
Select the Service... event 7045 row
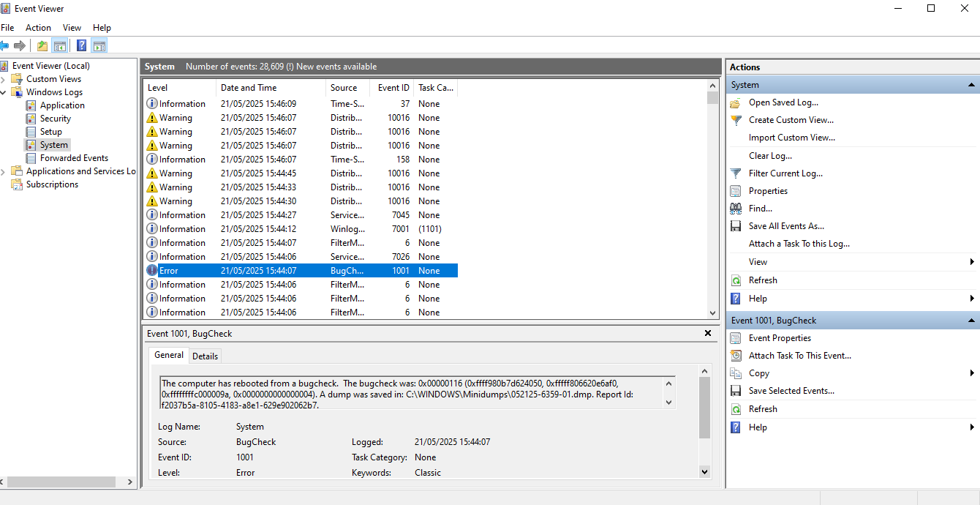pos(301,215)
